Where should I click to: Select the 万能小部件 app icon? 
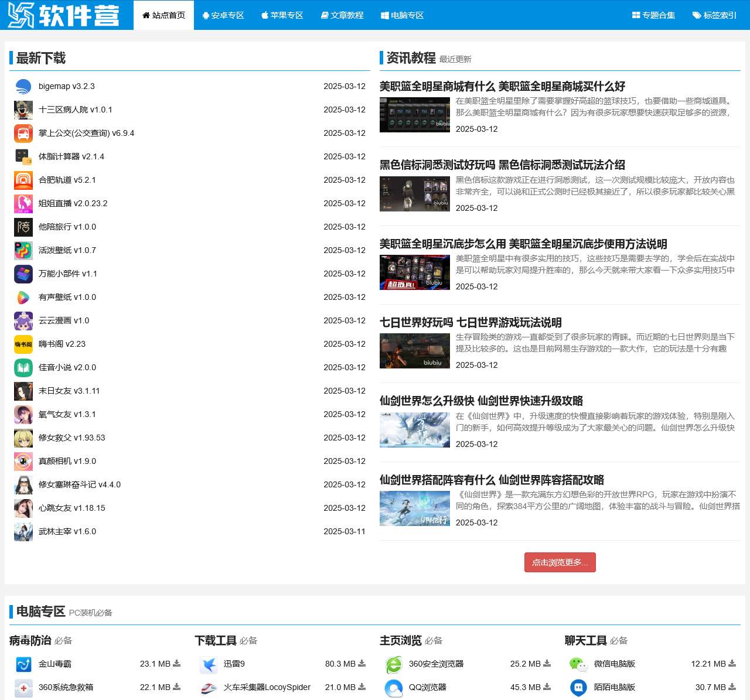(x=23, y=274)
